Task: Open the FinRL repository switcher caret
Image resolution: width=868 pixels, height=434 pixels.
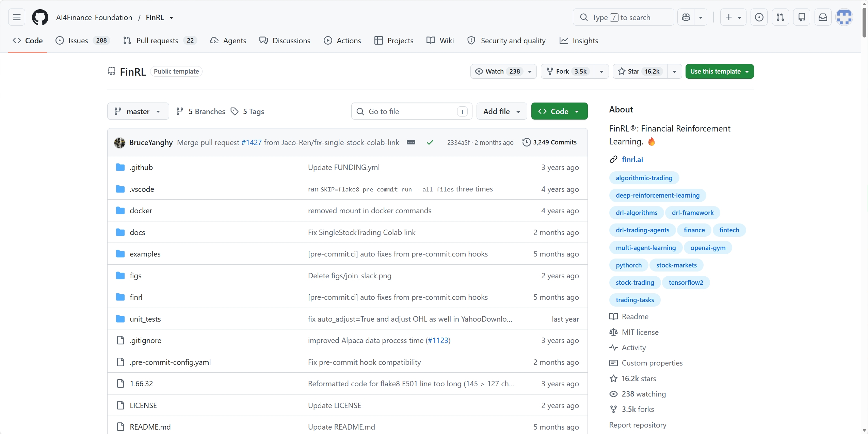Action: 171,17
